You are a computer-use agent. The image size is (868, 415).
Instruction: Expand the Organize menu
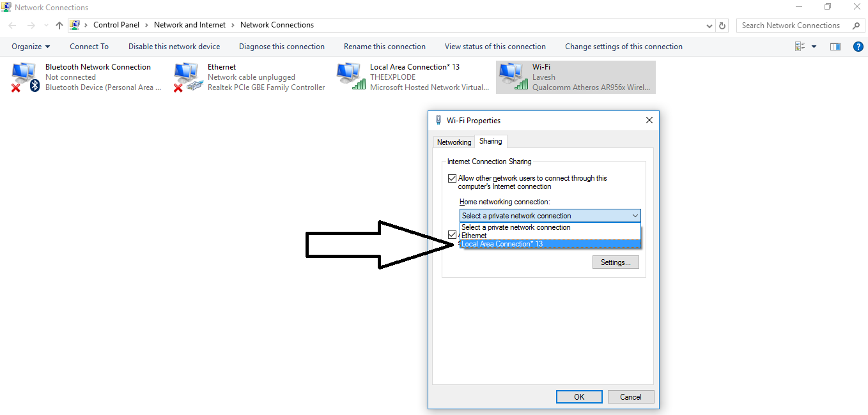[30, 46]
